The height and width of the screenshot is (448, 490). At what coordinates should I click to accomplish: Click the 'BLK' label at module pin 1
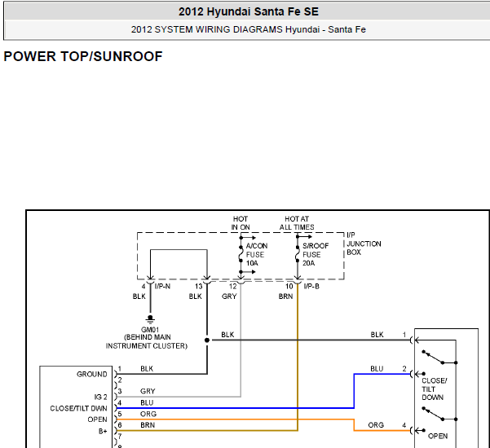pyautogui.click(x=147, y=369)
